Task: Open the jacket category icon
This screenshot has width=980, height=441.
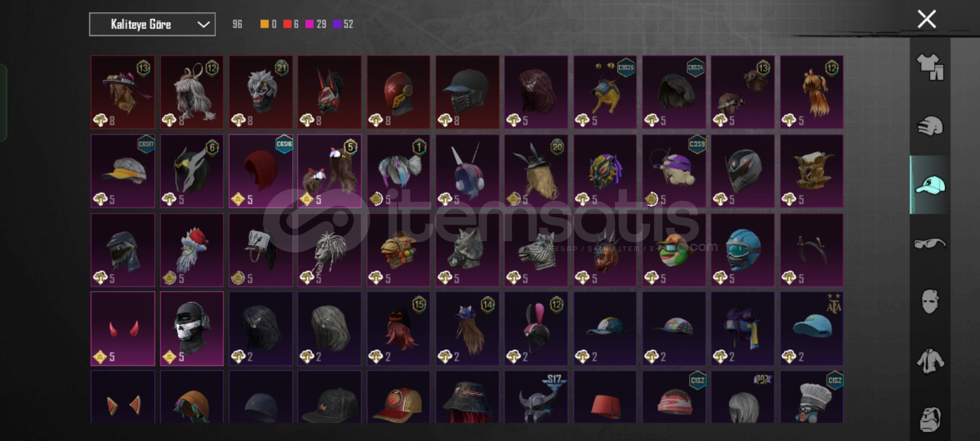Action: [x=930, y=361]
